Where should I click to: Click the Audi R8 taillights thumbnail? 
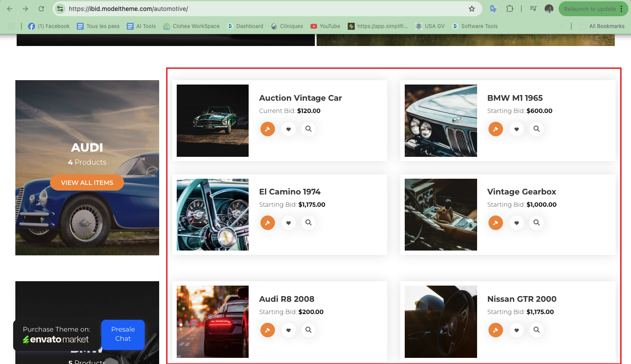point(213,322)
